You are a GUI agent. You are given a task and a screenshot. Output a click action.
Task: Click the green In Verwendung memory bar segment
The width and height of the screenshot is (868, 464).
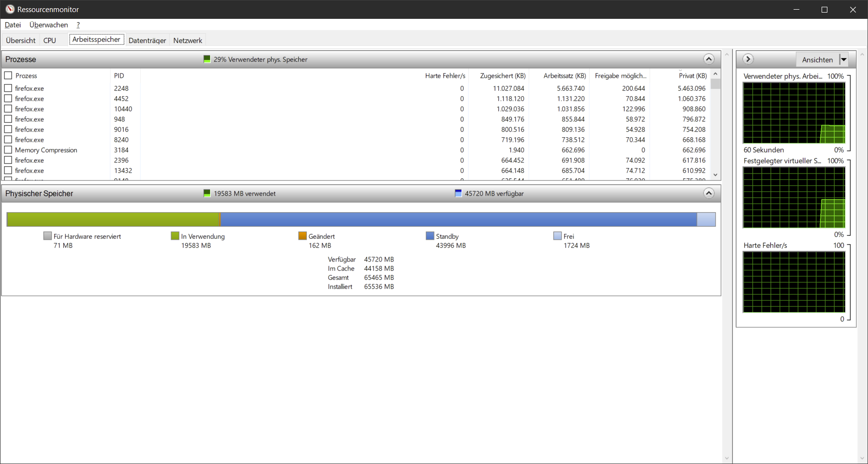(x=113, y=219)
